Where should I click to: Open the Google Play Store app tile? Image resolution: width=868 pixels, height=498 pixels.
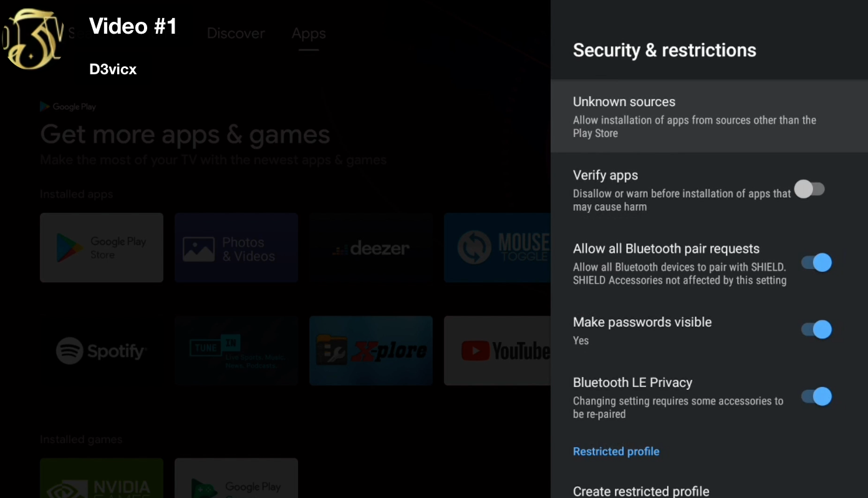click(102, 248)
